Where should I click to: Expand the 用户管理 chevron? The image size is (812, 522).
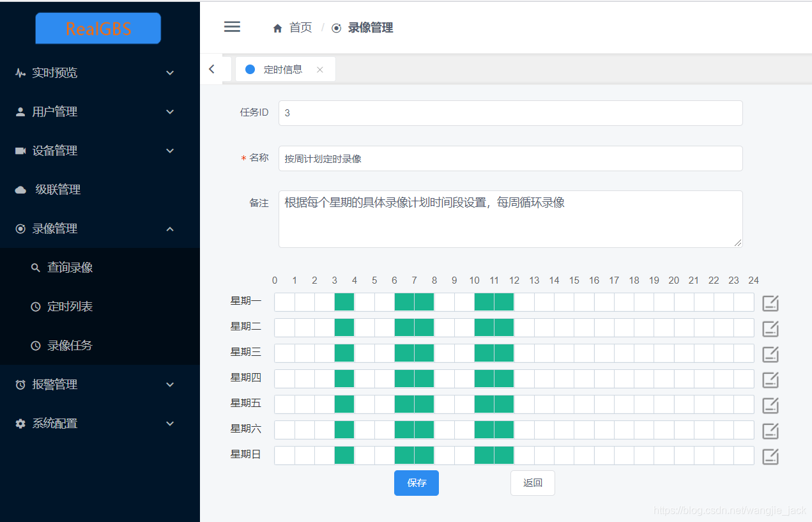pyautogui.click(x=170, y=112)
